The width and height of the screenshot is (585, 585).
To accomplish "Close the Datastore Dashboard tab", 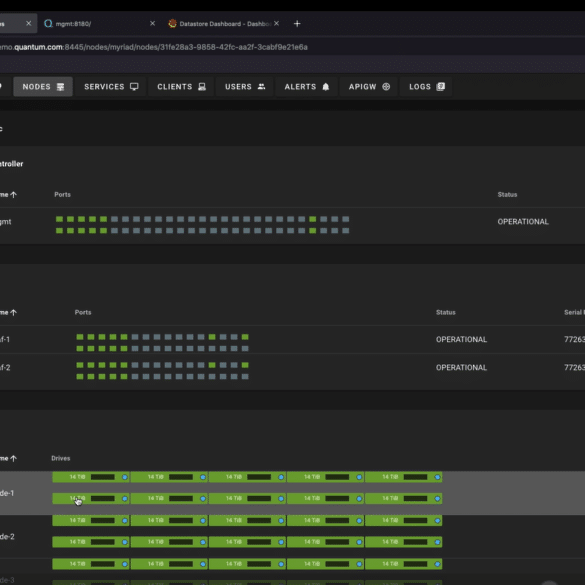I will click(276, 24).
